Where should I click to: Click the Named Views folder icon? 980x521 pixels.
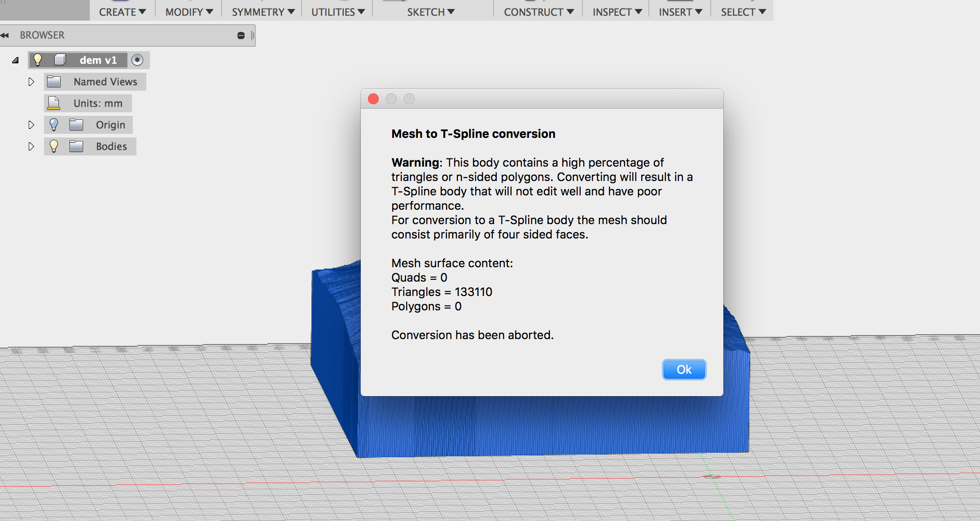[x=54, y=82]
